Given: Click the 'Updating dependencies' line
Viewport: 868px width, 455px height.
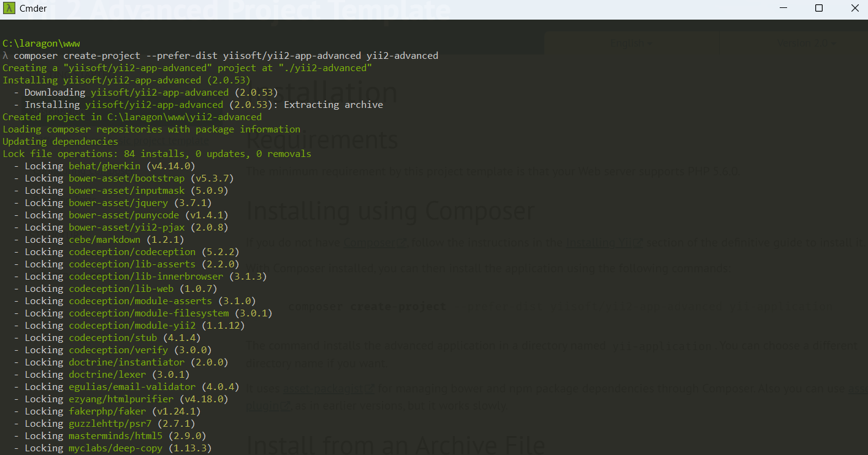Looking at the screenshot, I should (60, 142).
